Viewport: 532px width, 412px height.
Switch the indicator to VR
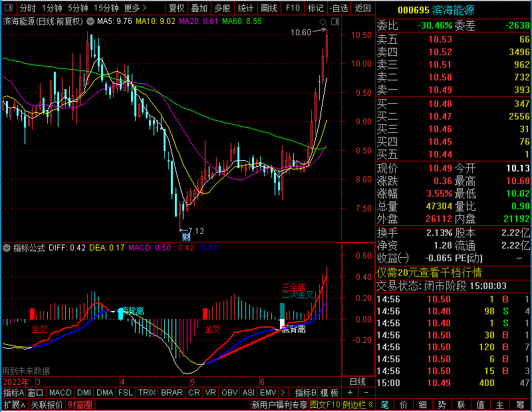pyautogui.click(x=210, y=393)
